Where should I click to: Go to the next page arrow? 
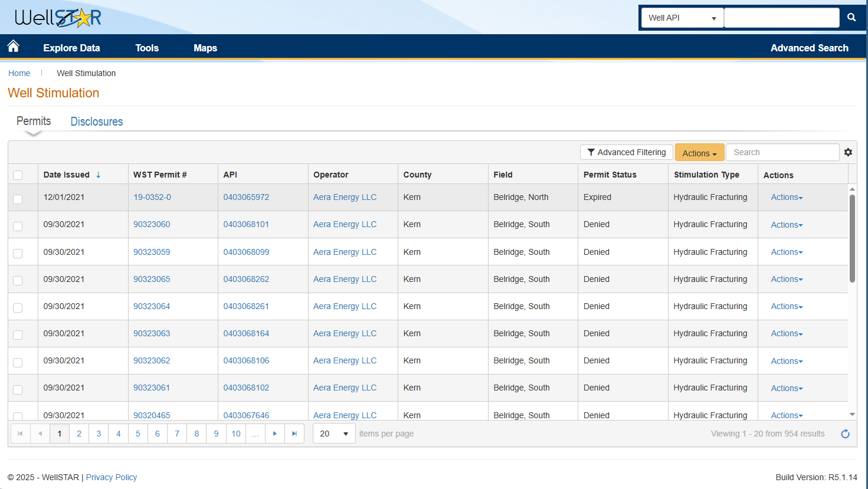[x=275, y=434]
